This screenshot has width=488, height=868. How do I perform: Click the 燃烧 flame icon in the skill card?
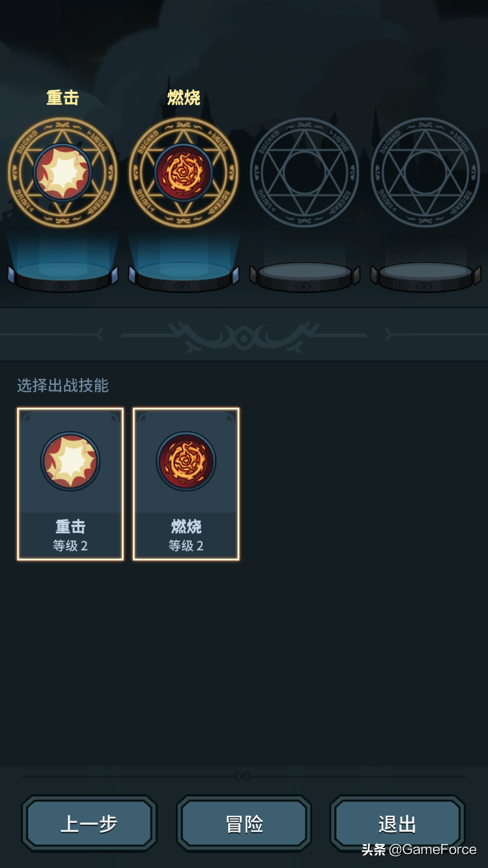point(186,461)
